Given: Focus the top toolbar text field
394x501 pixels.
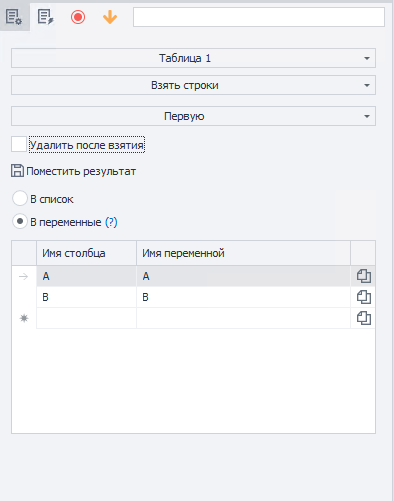Looking at the screenshot, I should coord(259,17).
